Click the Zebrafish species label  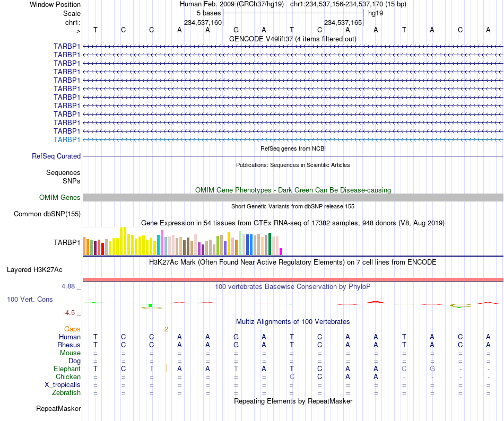click(66, 392)
